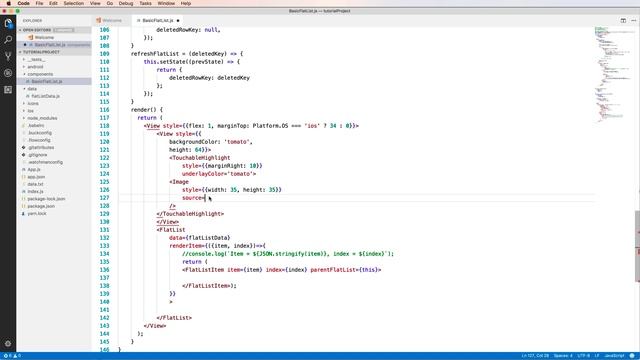
Task: Open the Edit menu
Action: pyautogui.click(x=53, y=3)
